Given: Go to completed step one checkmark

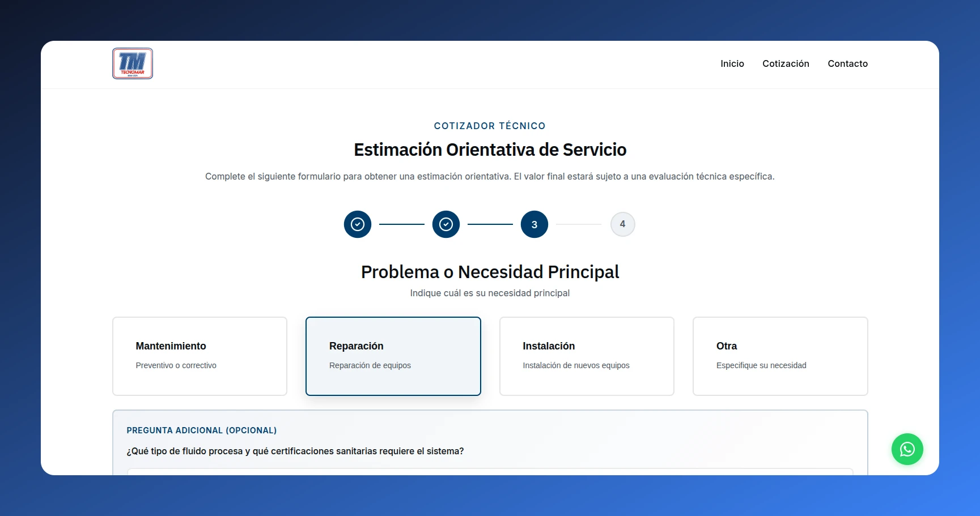Looking at the screenshot, I should pyautogui.click(x=358, y=224).
